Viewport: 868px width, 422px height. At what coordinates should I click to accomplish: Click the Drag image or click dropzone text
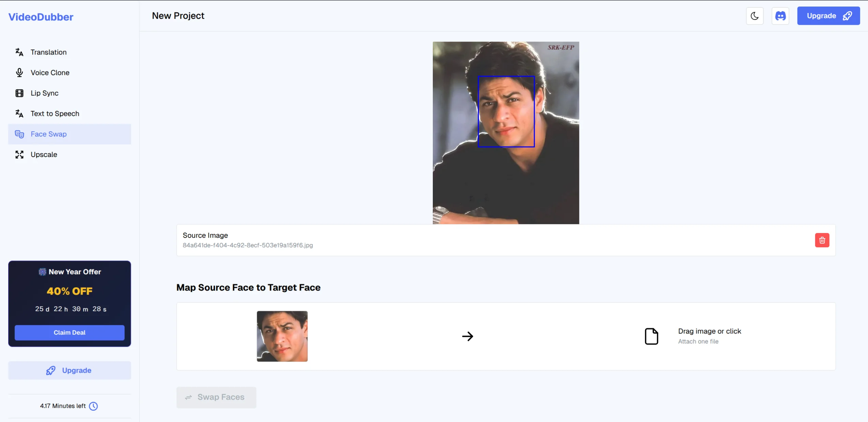(x=709, y=331)
